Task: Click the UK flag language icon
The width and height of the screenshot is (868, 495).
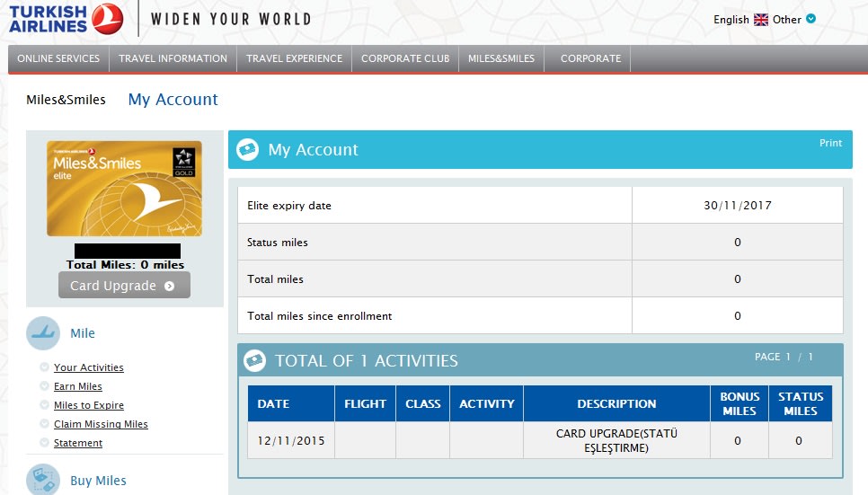Action: [761, 20]
